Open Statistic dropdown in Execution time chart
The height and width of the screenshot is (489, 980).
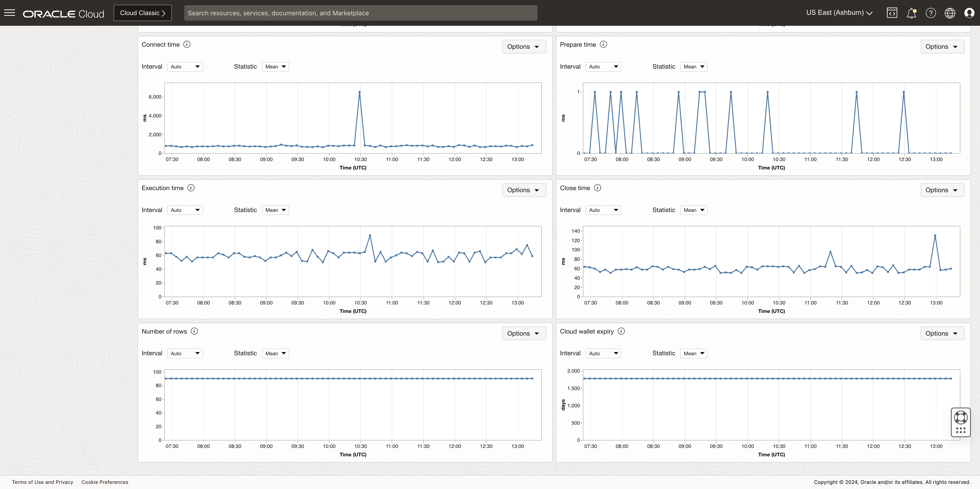coord(275,210)
